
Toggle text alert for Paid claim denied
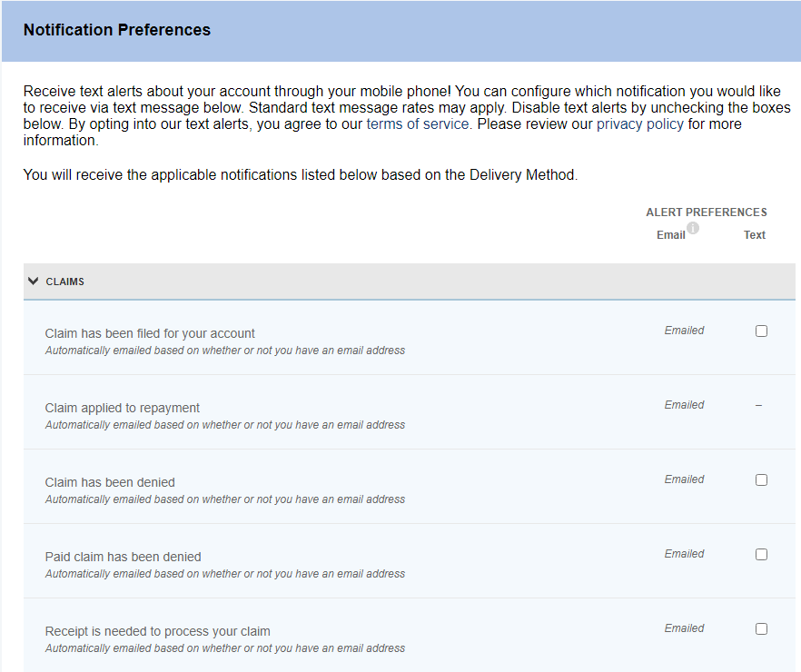click(761, 555)
